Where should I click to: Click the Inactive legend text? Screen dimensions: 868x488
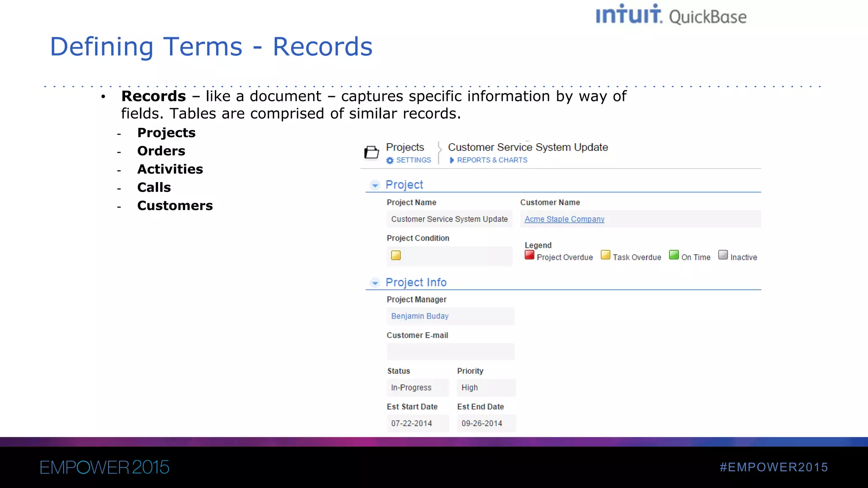point(744,257)
